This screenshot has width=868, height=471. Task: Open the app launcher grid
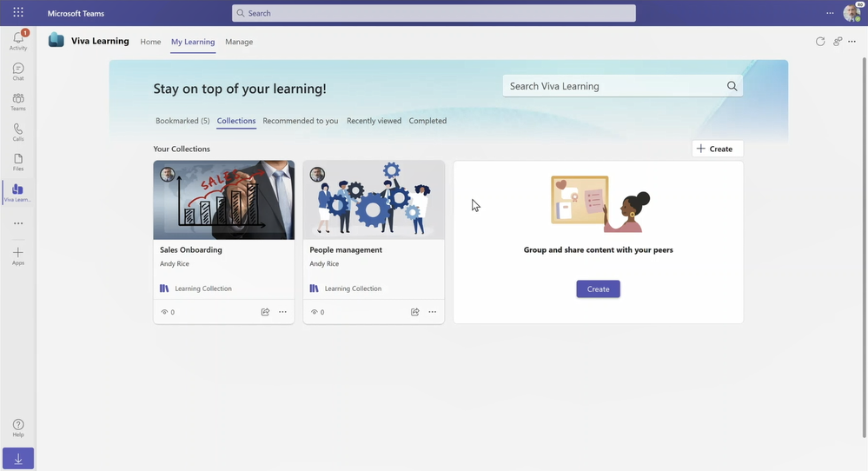(x=18, y=12)
